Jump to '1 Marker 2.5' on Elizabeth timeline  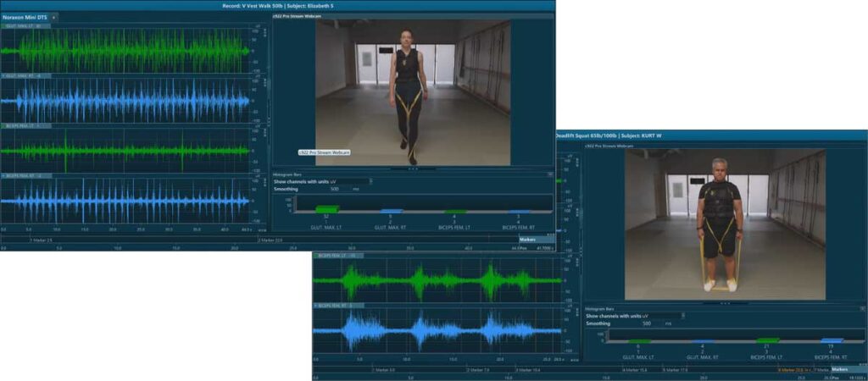42,240
